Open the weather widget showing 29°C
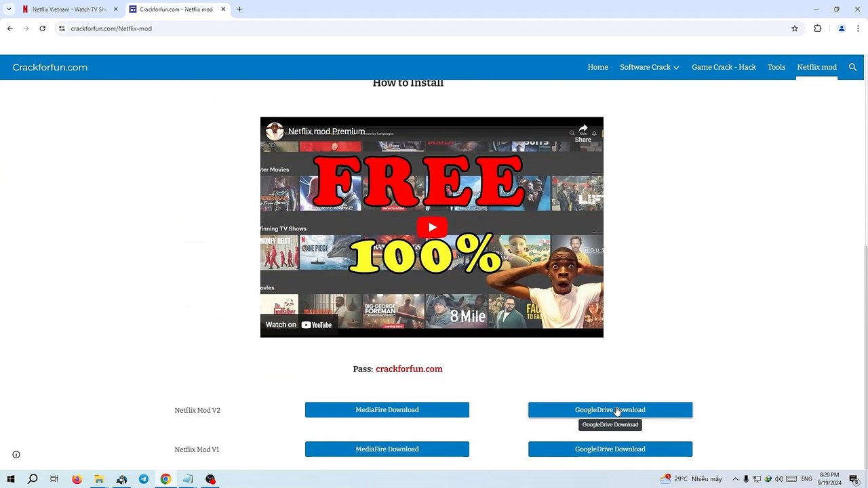The height and width of the screenshot is (488, 868). pyautogui.click(x=691, y=479)
